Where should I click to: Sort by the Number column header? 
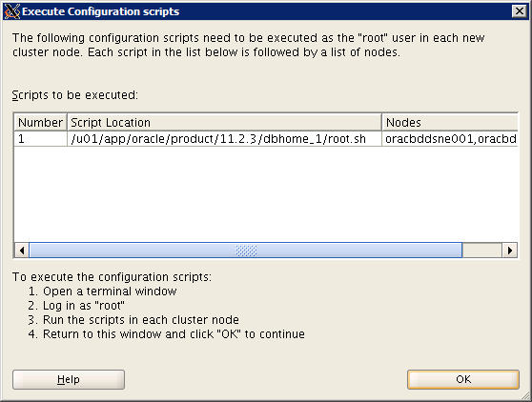click(40, 122)
